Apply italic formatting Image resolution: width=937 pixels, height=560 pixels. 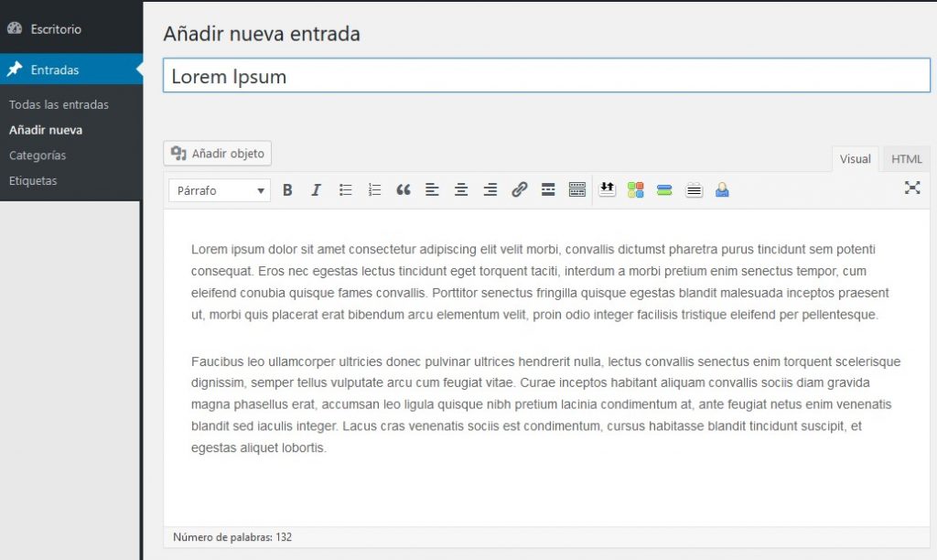pos(317,190)
